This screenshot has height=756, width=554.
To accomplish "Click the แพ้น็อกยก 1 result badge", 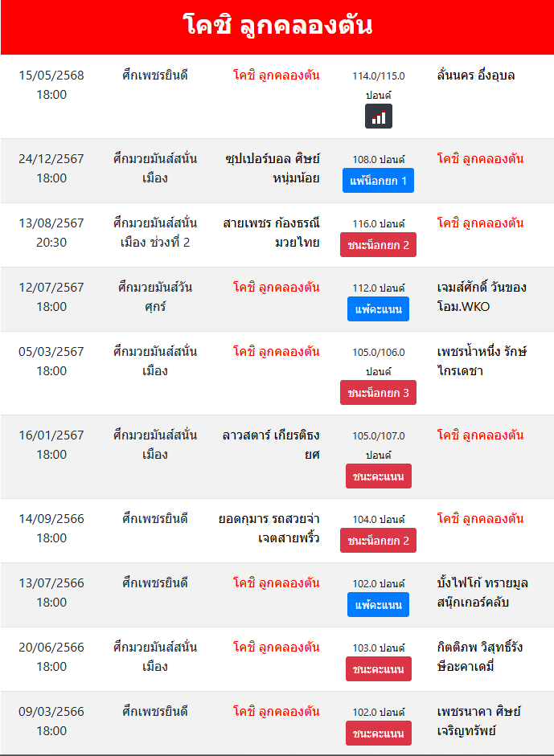I will pos(379,180).
